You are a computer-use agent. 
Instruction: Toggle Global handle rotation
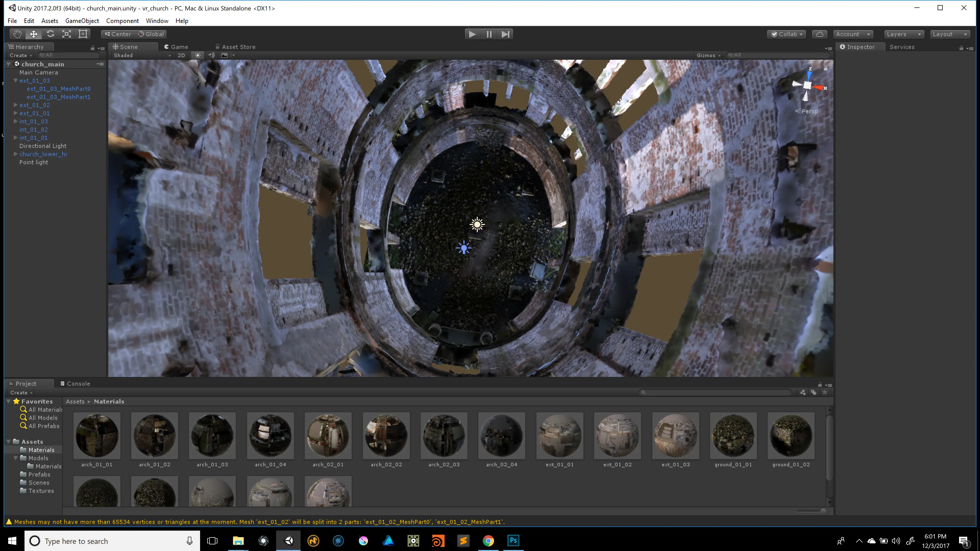click(x=151, y=34)
